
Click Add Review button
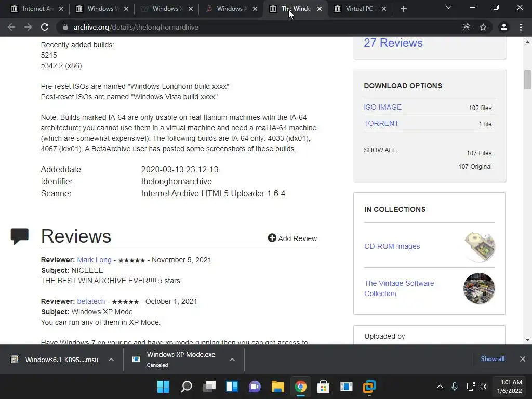292,238
